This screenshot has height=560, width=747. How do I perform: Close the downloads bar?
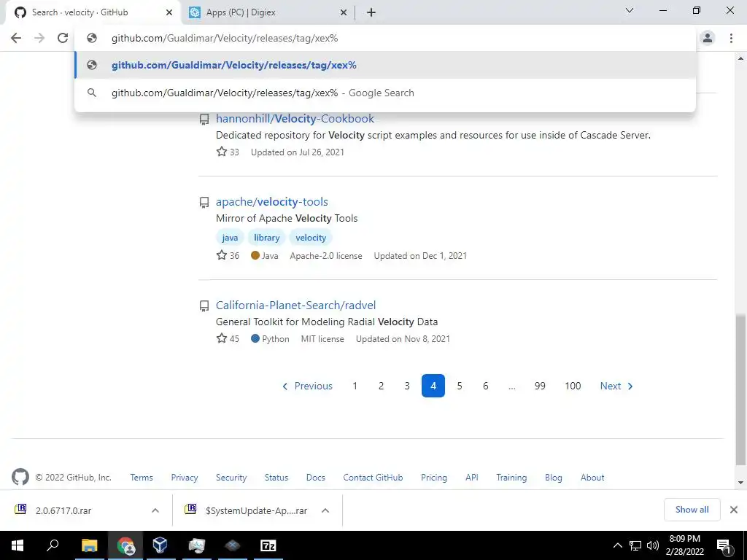coord(734,510)
